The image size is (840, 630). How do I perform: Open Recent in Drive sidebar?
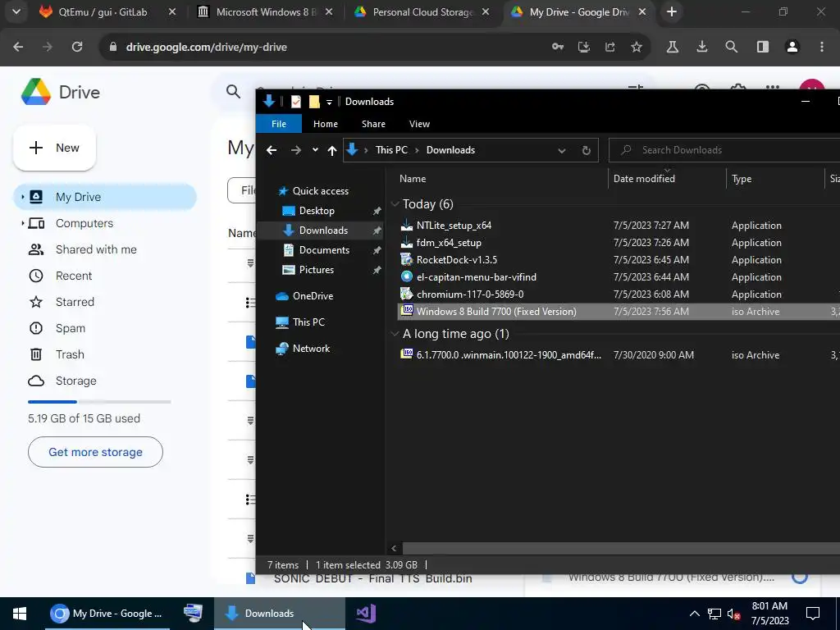(x=74, y=276)
